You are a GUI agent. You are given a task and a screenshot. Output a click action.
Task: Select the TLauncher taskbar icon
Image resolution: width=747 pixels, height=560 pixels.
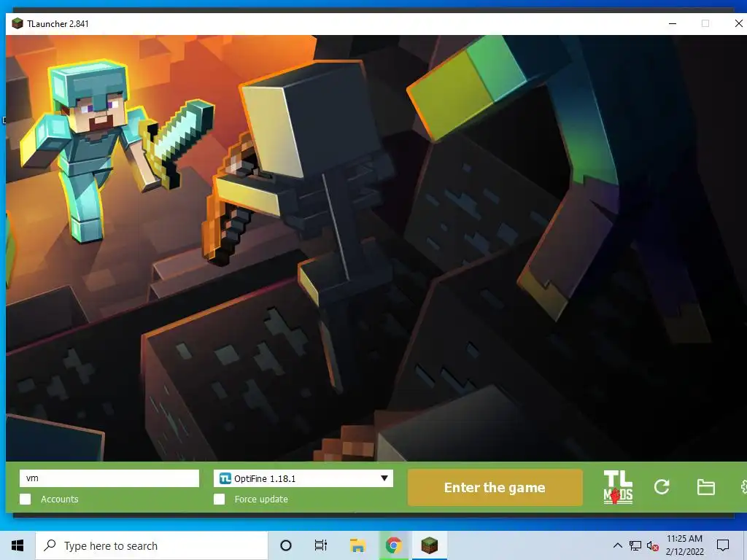(429, 545)
